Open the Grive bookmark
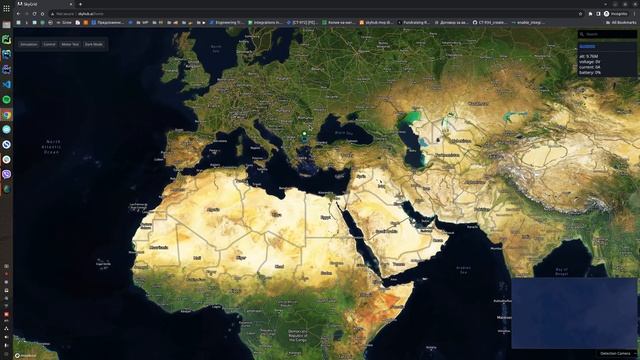This screenshot has width=640, height=360. (64, 22)
